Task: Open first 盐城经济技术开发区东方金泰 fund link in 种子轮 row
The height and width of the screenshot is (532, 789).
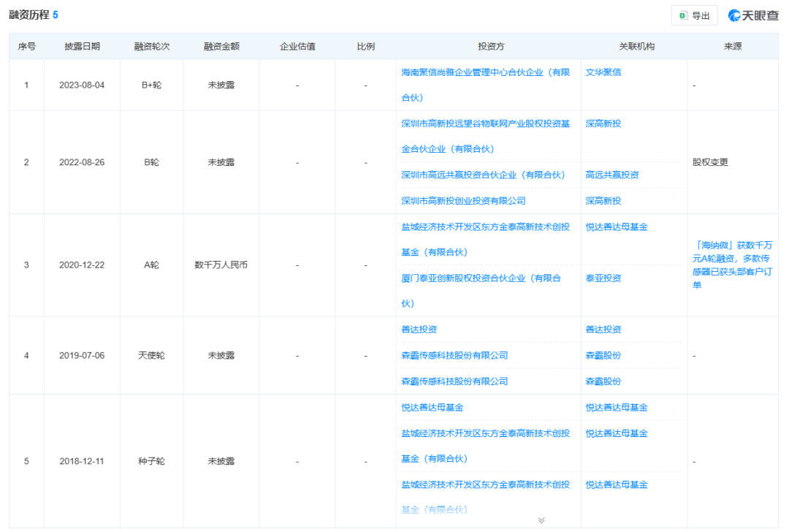Action: tap(486, 446)
